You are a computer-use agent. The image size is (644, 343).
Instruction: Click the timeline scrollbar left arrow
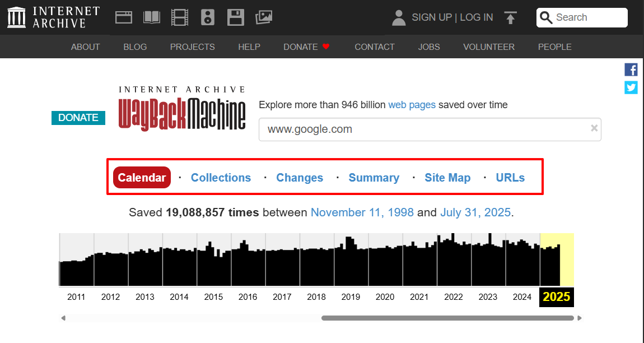tap(63, 318)
